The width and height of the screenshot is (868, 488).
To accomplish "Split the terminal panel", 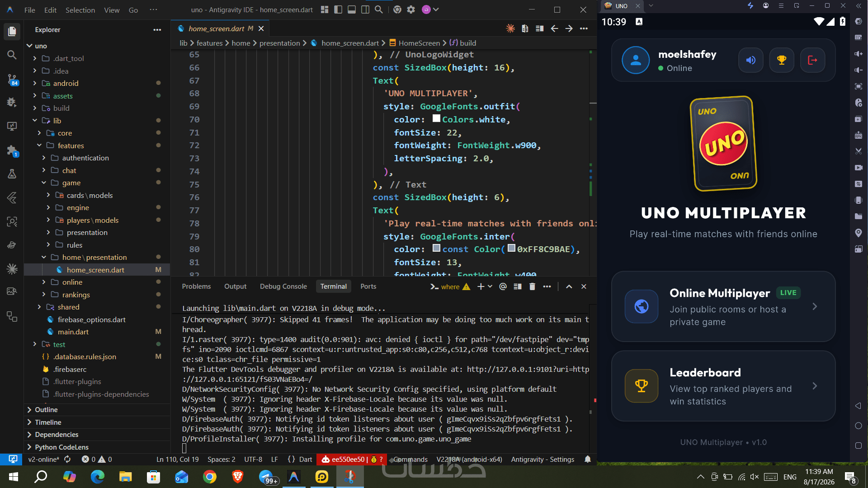I will click(518, 286).
